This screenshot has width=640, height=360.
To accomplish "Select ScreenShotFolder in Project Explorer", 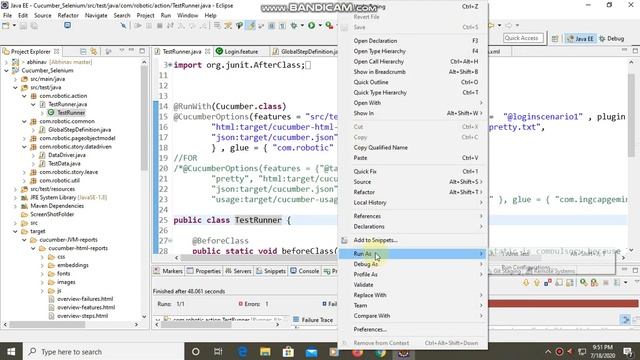I will click(x=52, y=214).
